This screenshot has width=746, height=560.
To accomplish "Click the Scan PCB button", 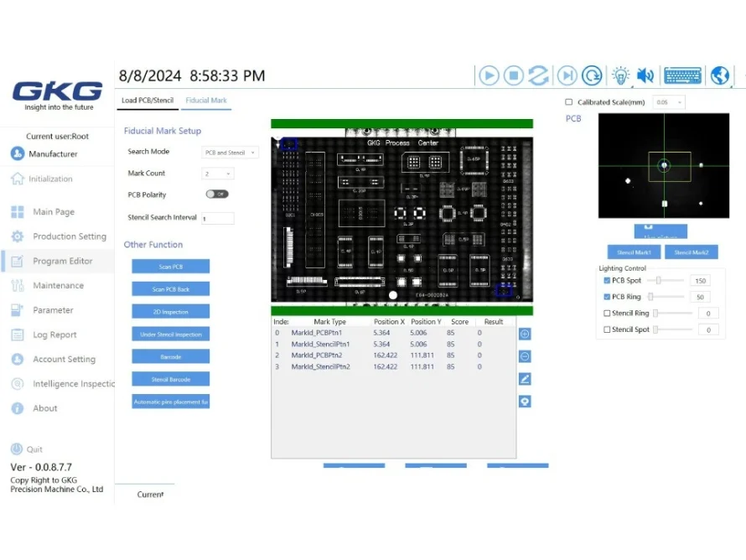I will [171, 267].
